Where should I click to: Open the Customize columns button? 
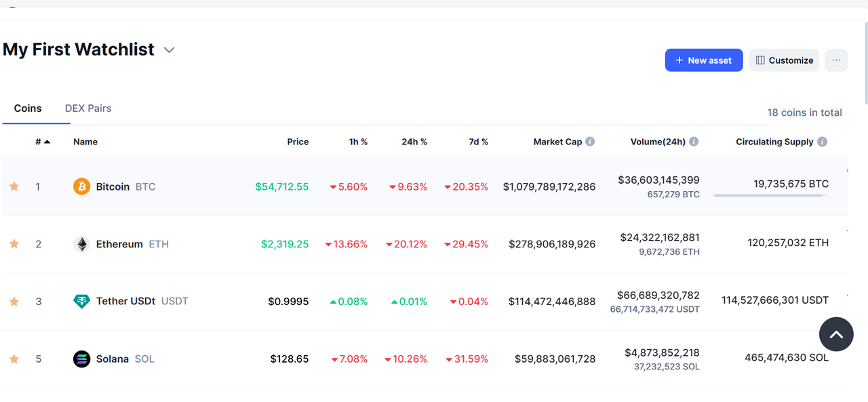pyautogui.click(x=784, y=60)
